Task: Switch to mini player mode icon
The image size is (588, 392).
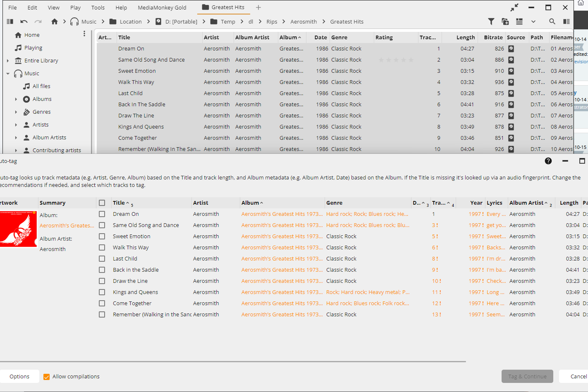Action: click(514, 7)
